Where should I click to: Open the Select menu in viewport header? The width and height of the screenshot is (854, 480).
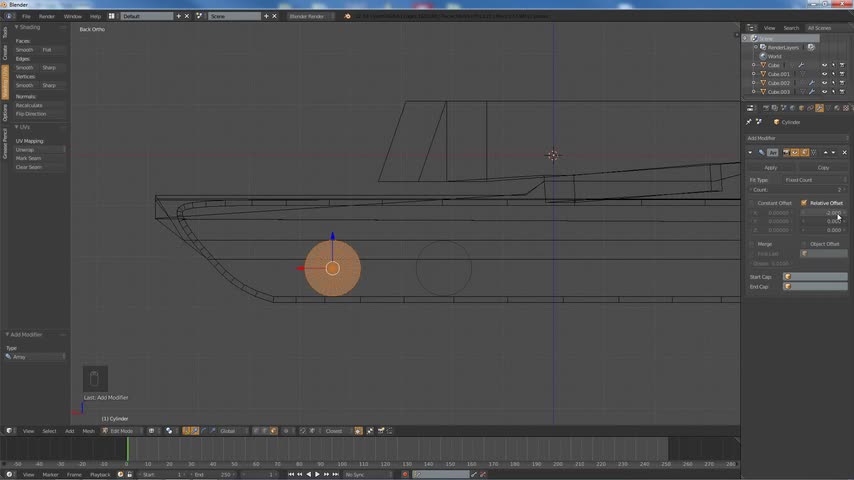pos(49,431)
